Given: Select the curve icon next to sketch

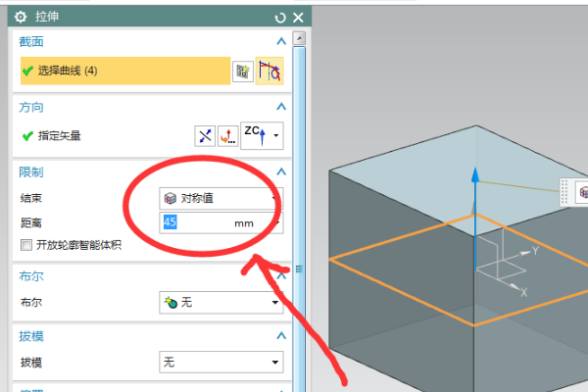Looking at the screenshot, I should (269, 71).
